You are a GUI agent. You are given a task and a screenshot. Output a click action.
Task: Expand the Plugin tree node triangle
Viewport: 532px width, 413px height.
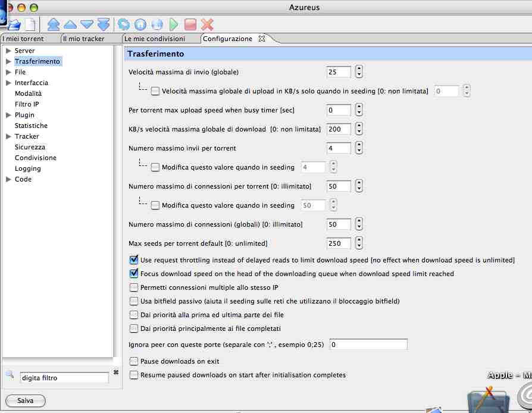tap(9, 115)
